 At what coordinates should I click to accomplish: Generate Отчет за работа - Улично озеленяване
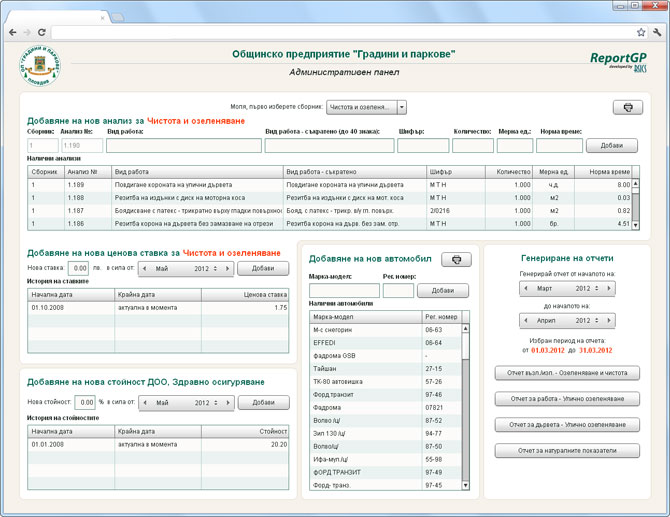pyautogui.click(x=567, y=399)
